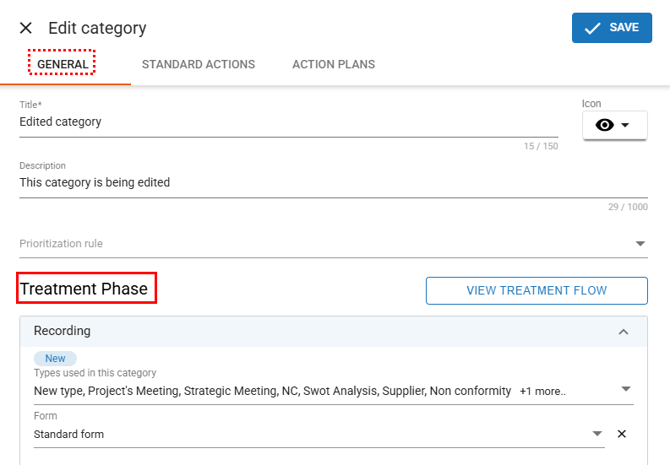
Task: Click the Treatment Phase heading
Action: coord(84,290)
